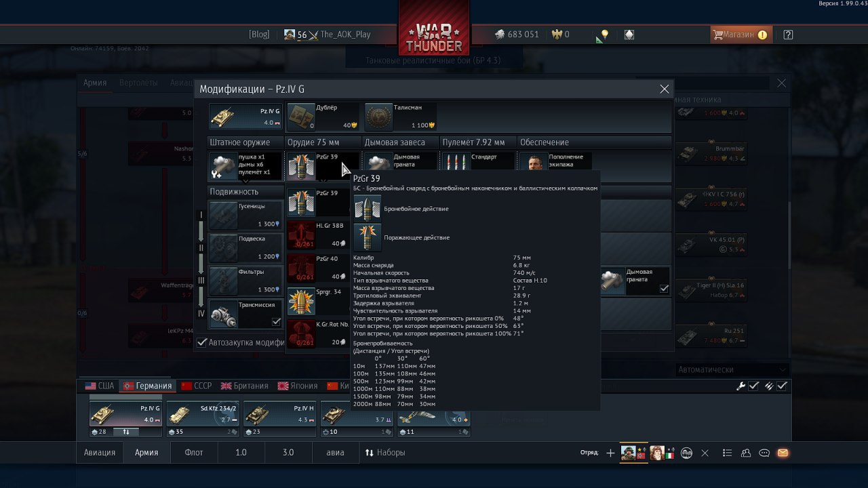Switch to Британия country tab
This screenshot has width=868, height=488.
244,386
